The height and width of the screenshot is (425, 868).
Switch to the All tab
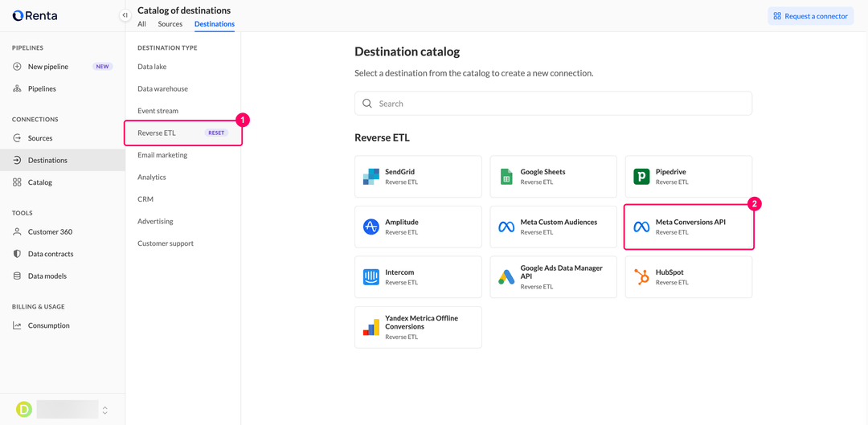click(x=141, y=24)
